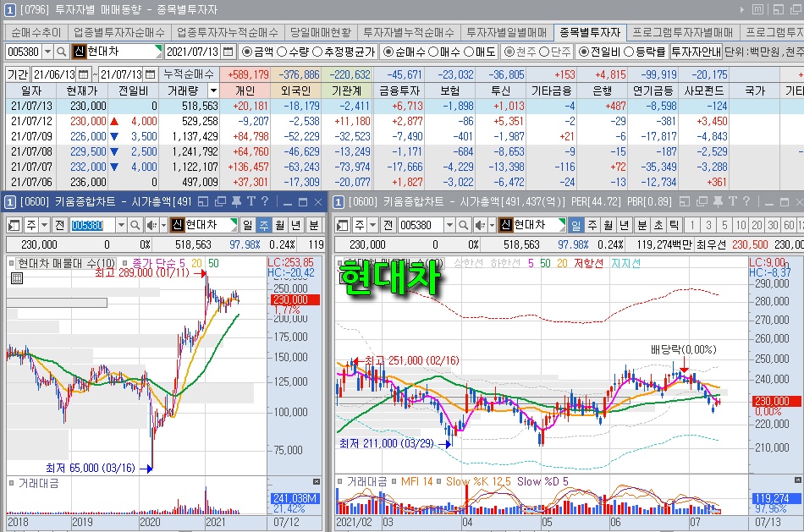The image size is (804, 532).
Task: Open calendar for period end date 21/07/13
Action: pyautogui.click(x=150, y=74)
